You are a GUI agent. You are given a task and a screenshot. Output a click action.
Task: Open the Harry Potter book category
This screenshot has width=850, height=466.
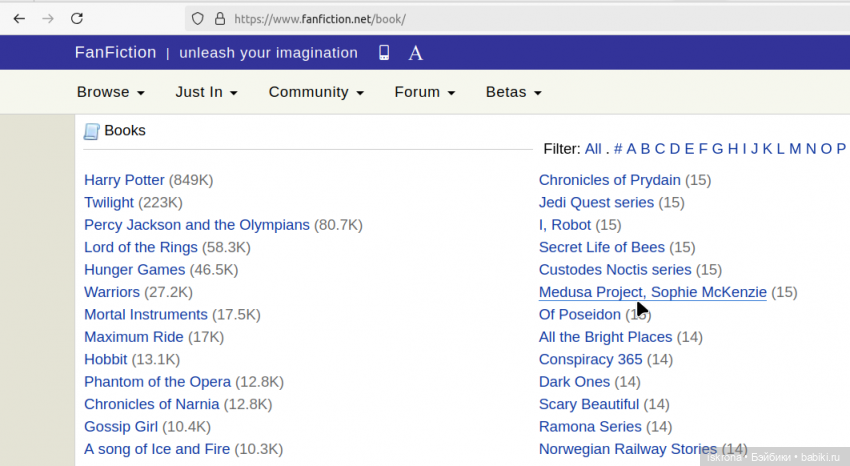tap(124, 180)
